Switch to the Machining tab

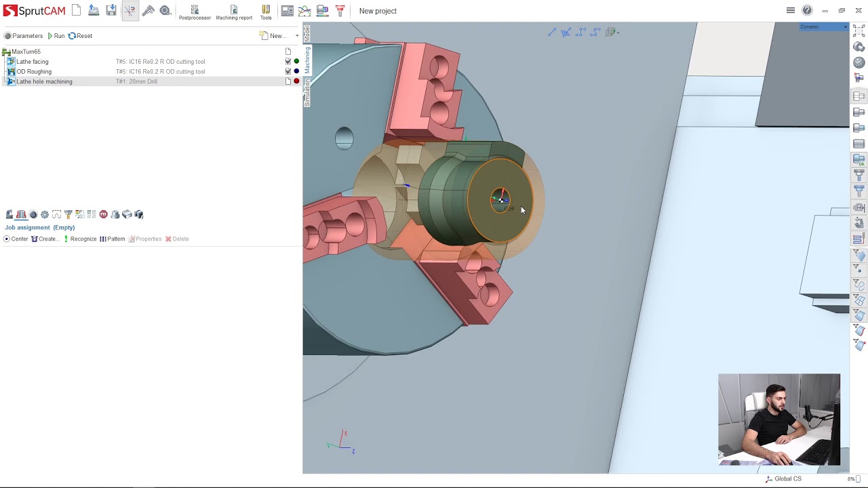[307, 60]
